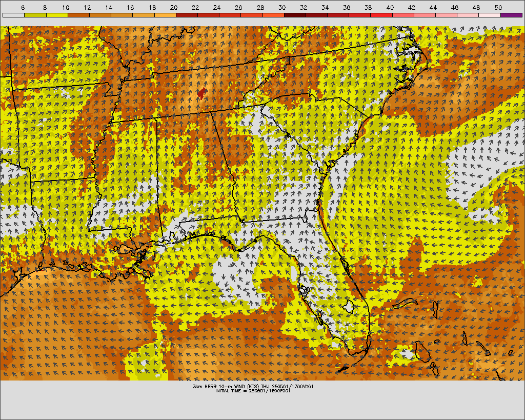
Task: Click the maroon swatch between 30 and 32
Action: (295, 15)
